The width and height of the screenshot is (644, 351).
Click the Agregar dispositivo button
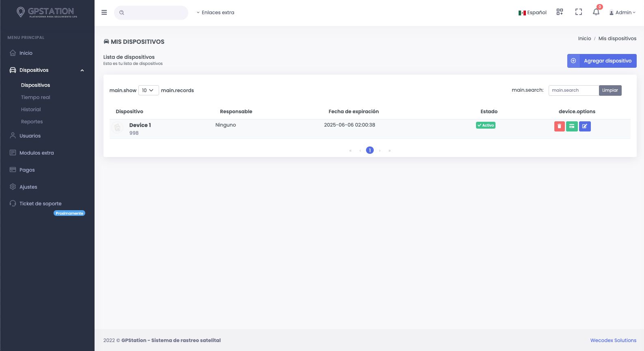601,61
